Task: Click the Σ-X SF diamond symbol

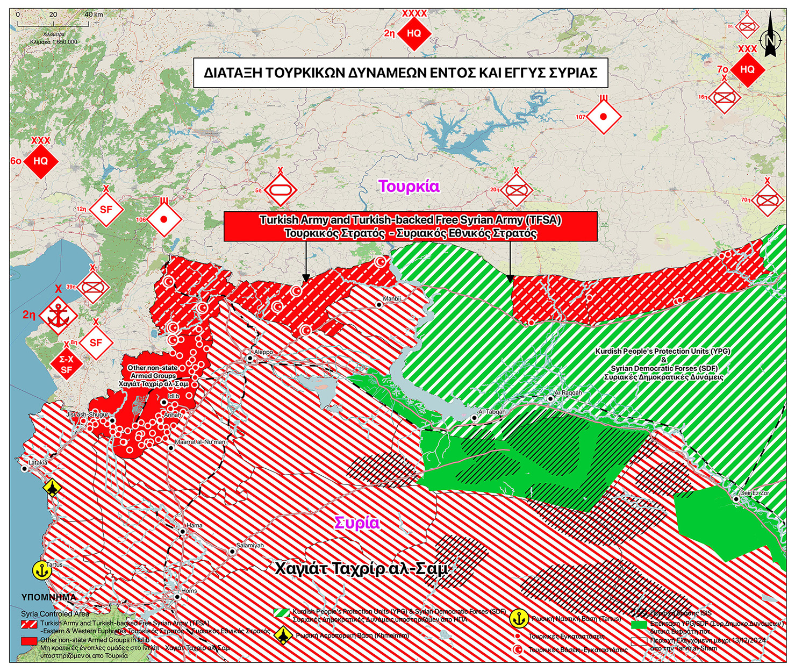Action: pos(66,364)
